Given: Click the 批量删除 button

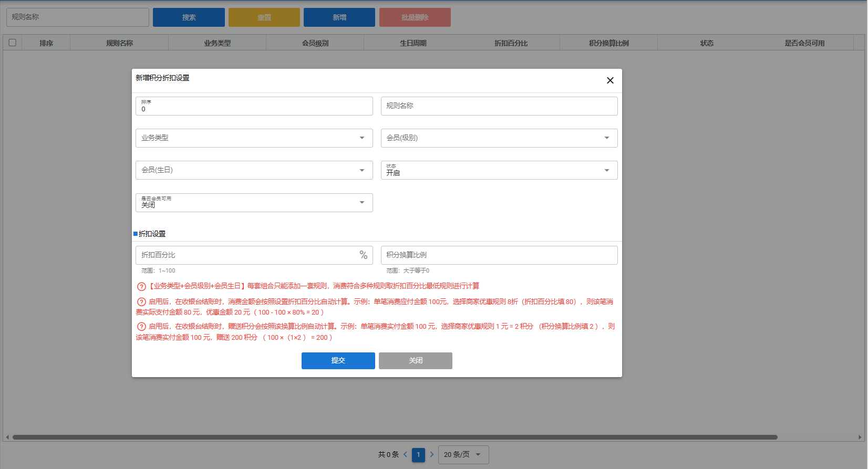Looking at the screenshot, I should (x=415, y=17).
